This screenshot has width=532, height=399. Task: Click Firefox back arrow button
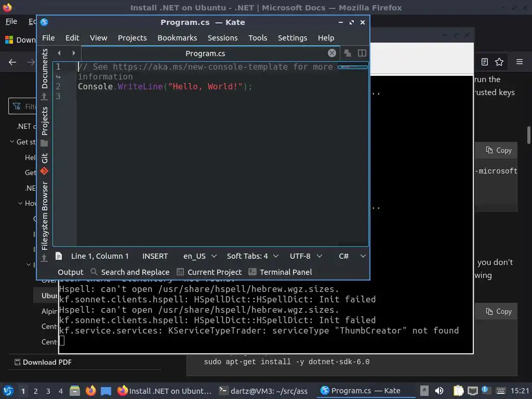click(x=12, y=62)
